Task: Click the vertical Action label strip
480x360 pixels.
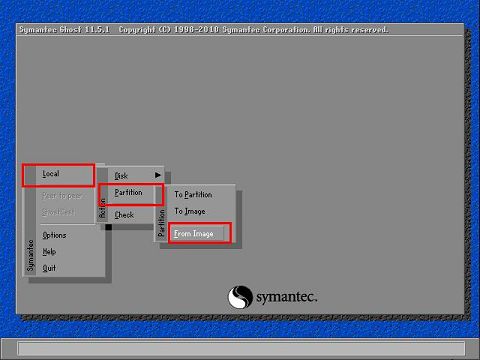Action: pos(103,208)
